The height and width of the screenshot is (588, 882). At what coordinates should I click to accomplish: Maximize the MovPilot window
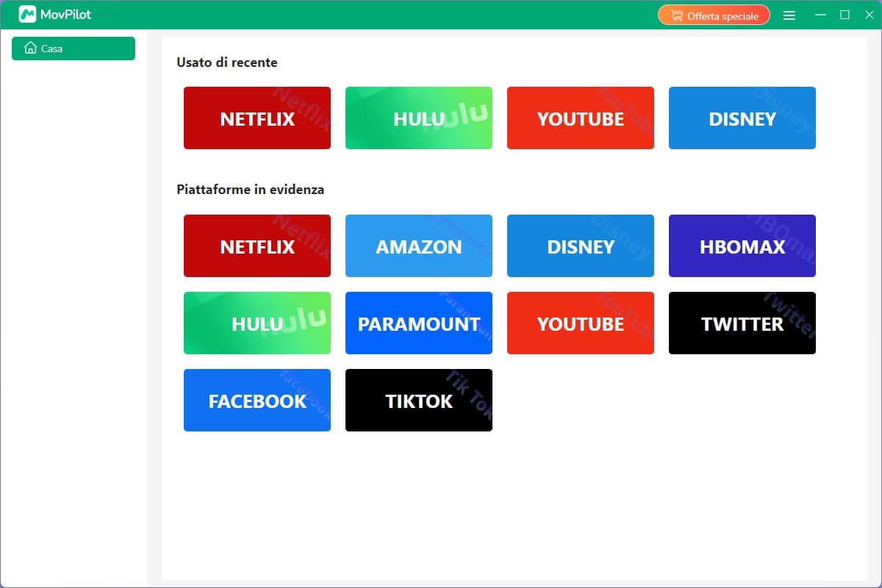coord(845,15)
